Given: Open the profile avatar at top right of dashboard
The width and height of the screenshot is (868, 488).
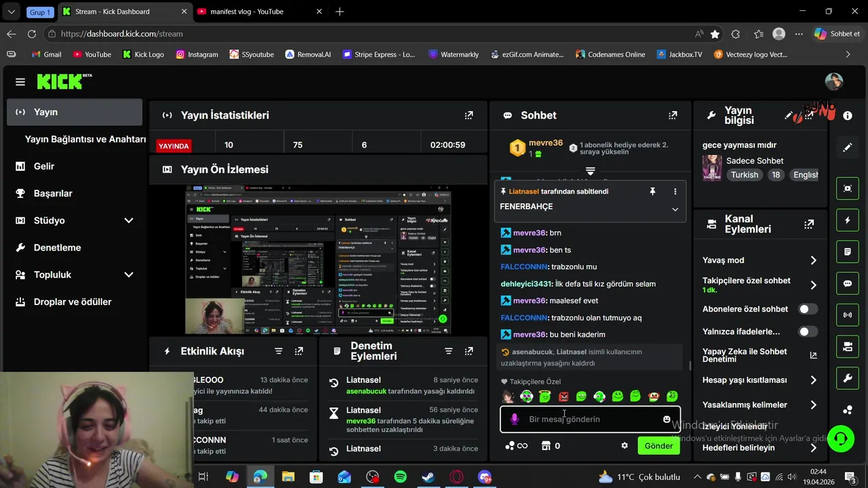Looking at the screenshot, I should point(833,82).
